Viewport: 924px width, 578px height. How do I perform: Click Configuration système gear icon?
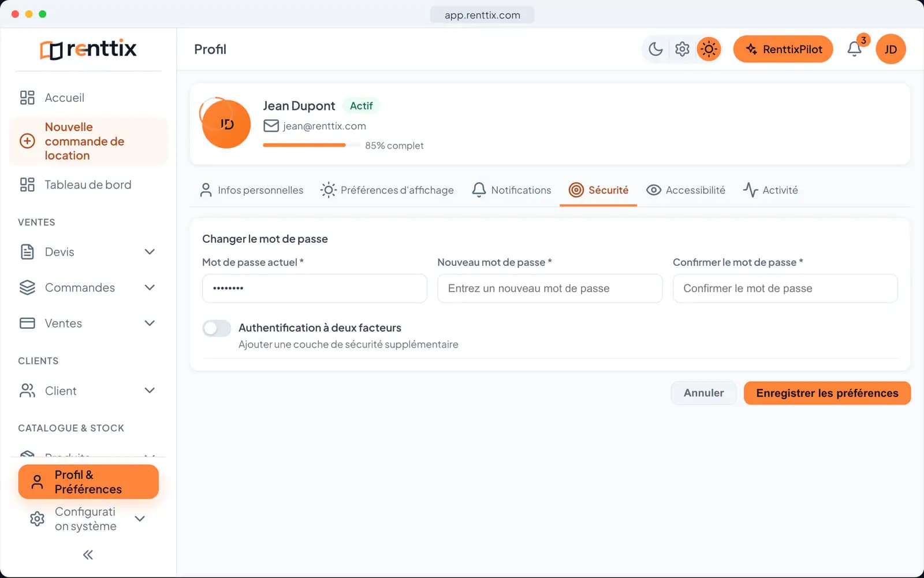[37, 518]
